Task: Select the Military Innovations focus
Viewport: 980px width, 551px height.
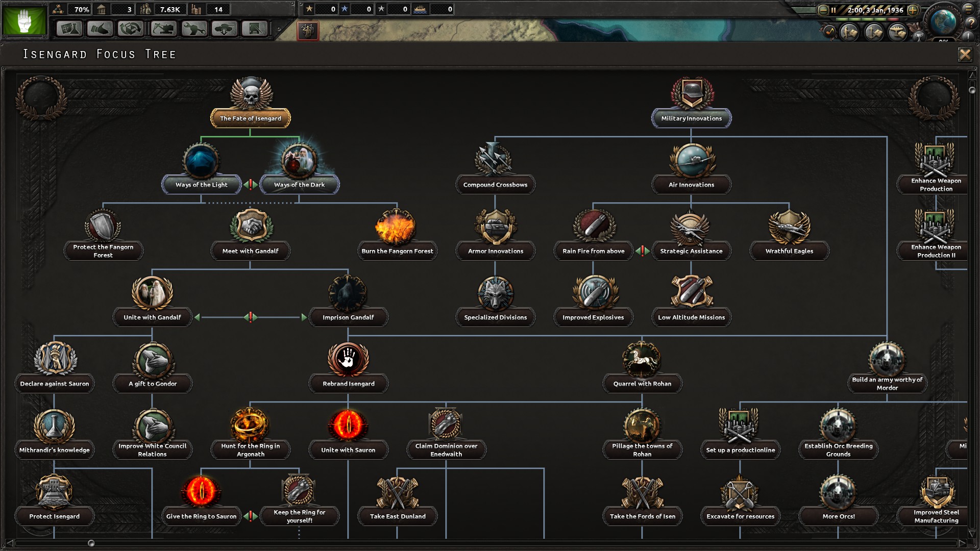Action: [x=692, y=103]
